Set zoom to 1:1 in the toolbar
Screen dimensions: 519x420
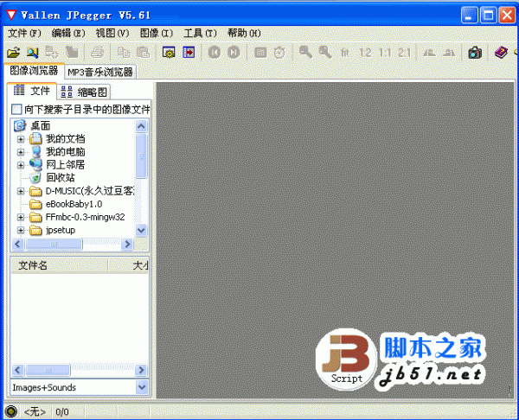(x=385, y=53)
